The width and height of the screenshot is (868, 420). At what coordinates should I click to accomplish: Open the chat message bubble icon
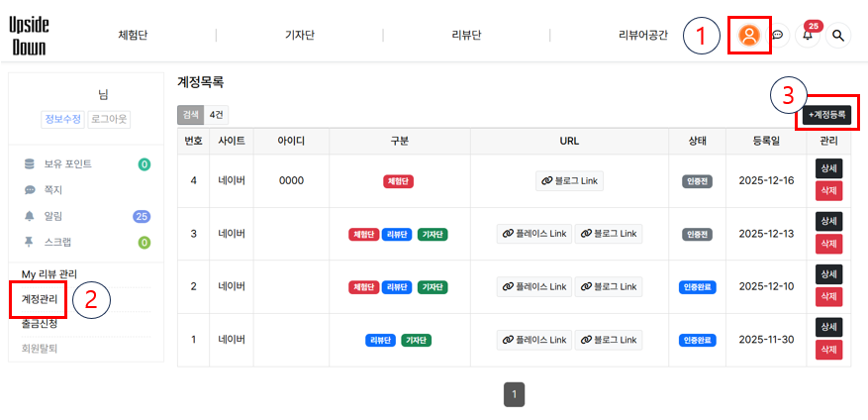coord(778,36)
